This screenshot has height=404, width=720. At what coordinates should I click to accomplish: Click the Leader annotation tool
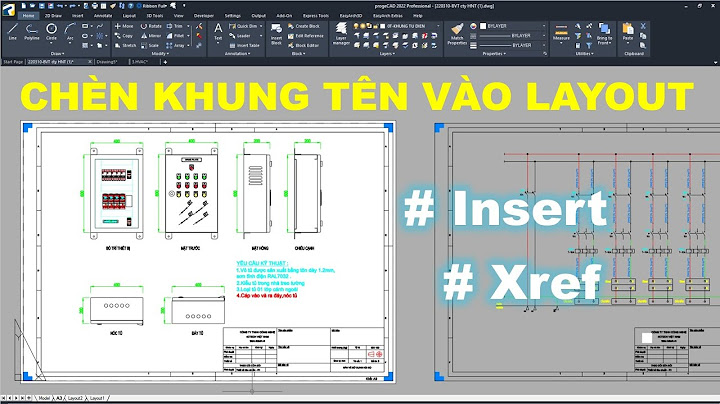click(240, 36)
